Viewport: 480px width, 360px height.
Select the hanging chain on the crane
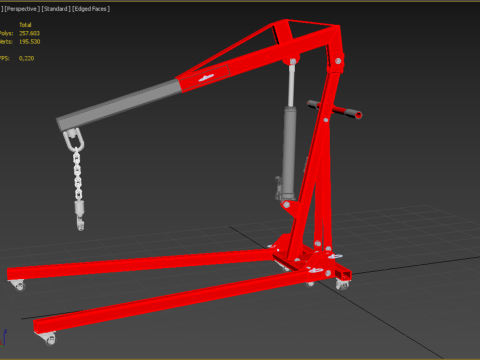click(77, 173)
